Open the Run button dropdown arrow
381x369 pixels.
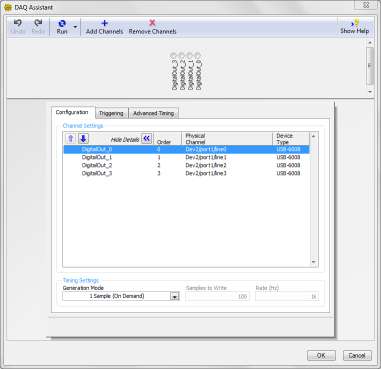tap(75, 27)
